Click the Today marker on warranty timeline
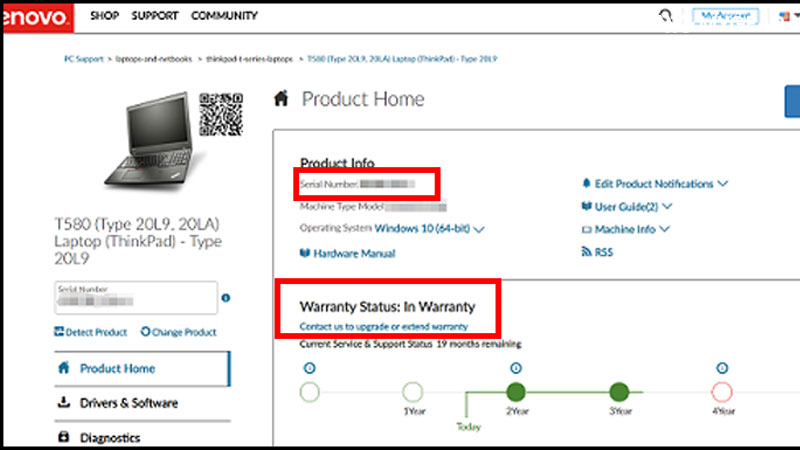This screenshot has height=450, width=800. pos(468,427)
